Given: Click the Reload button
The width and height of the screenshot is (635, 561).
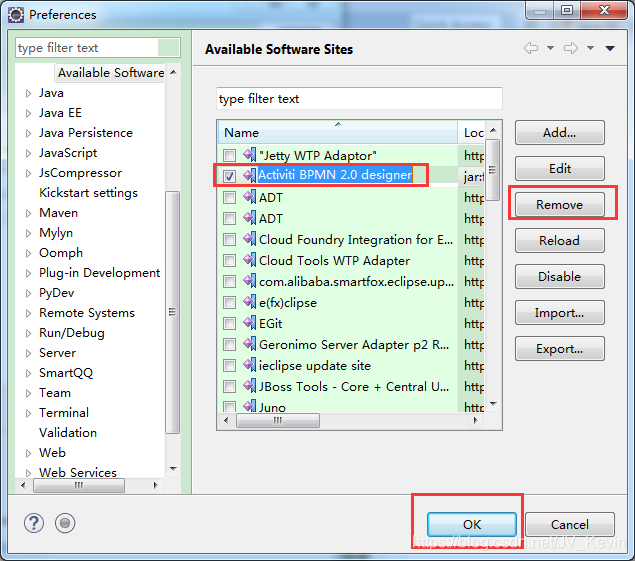Looking at the screenshot, I should [560, 241].
